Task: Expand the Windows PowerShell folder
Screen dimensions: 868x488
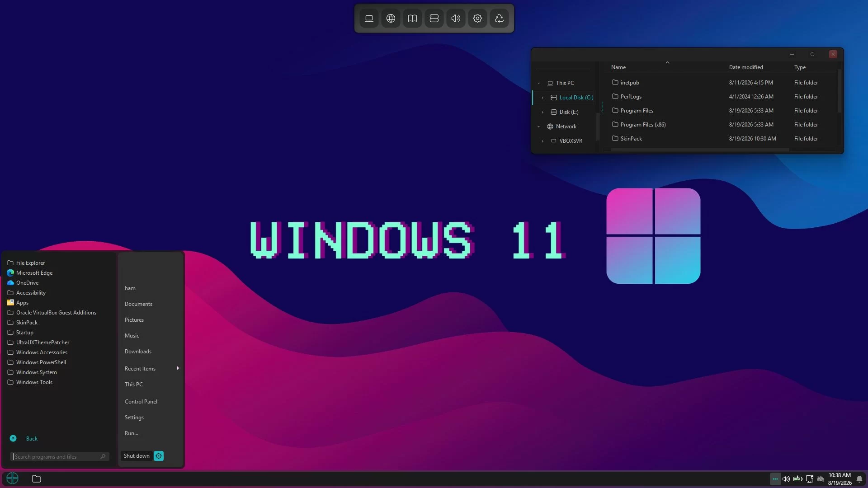Action: tap(41, 362)
